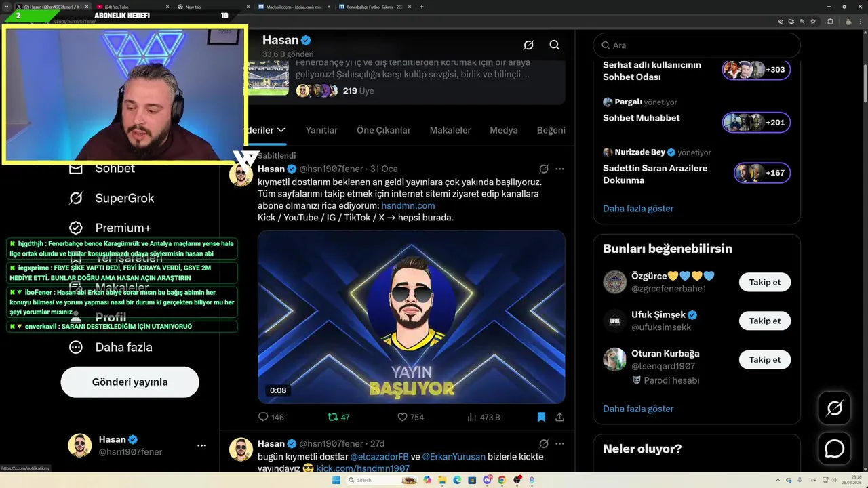Open the Medya tab
Viewport: 868px width, 488px height.
pyautogui.click(x=504, y=130)
